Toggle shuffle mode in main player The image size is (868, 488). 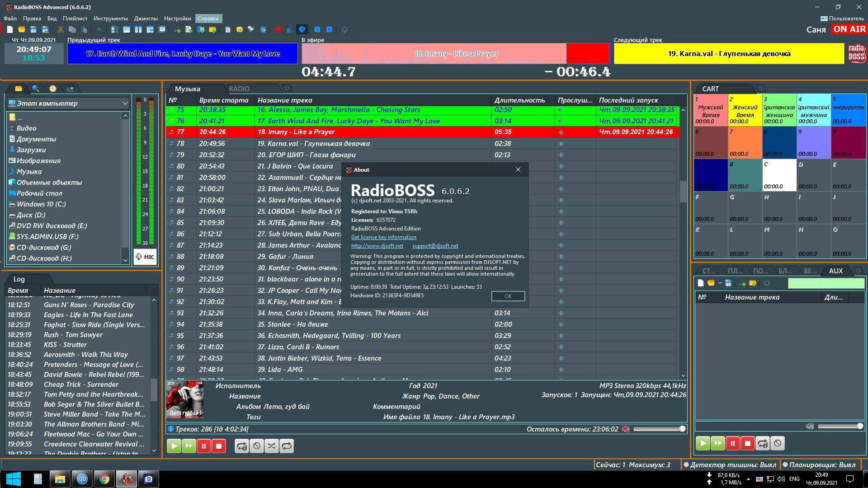tap(272, 446)
